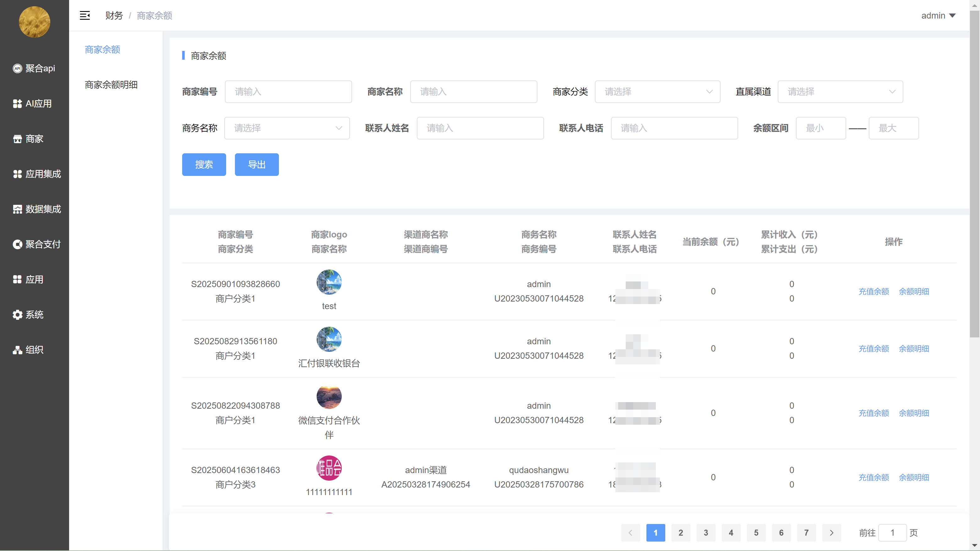Open 聚合api section in sidebar
This screenshot has width=980, height=551.
click(x=34, y=68)
